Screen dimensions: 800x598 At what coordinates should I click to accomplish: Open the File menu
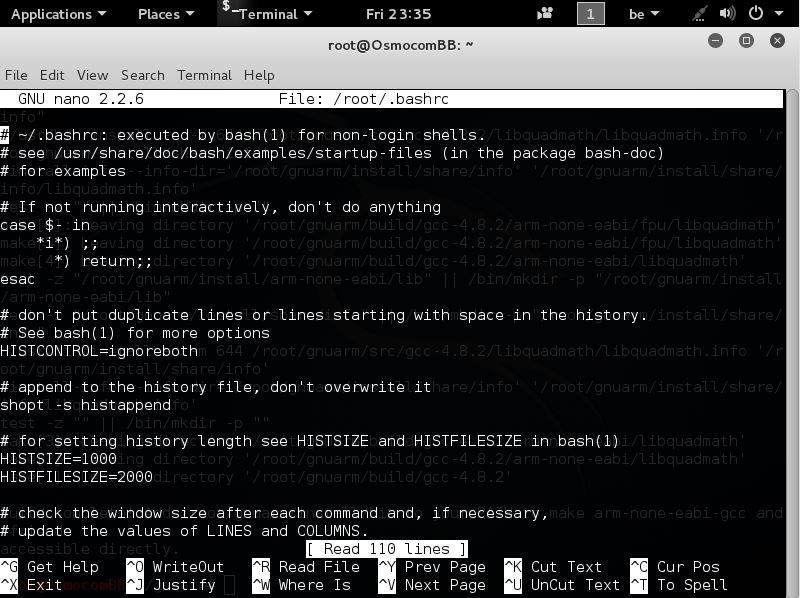(16, 75)
